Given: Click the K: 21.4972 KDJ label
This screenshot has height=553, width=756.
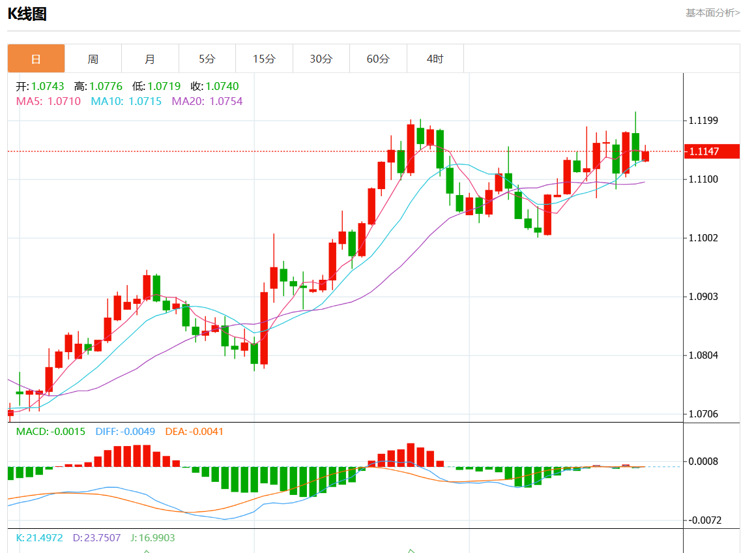Looking at the screenshot, I should pos(40,537).
